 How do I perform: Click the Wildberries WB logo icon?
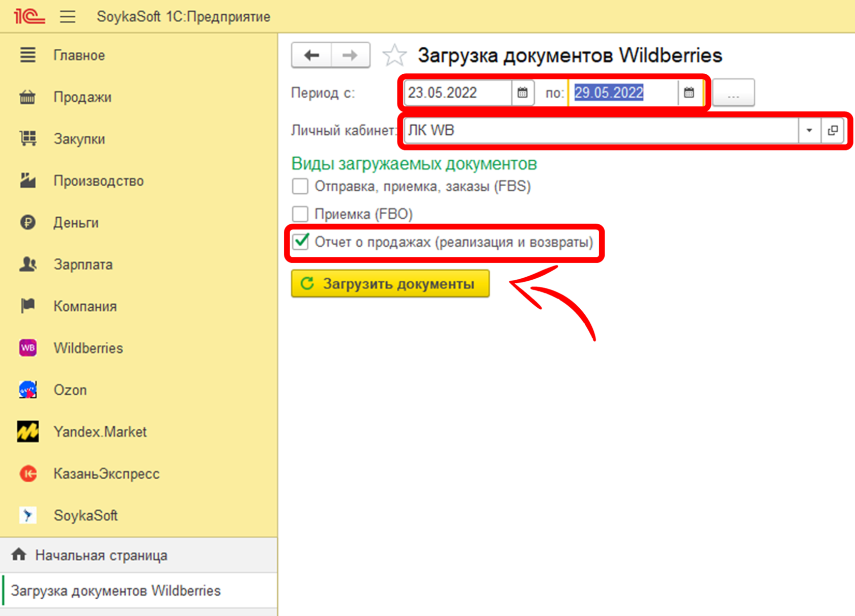(28, 348)
